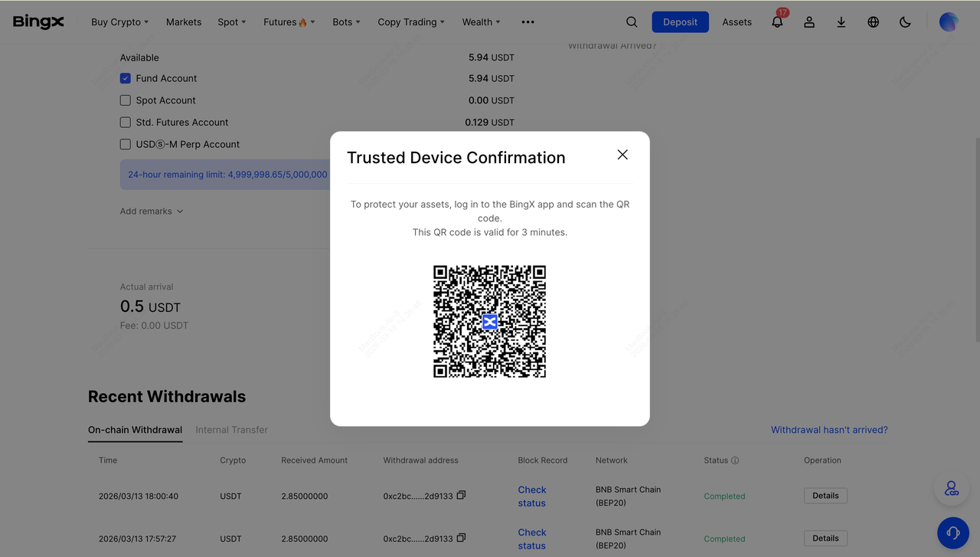The height and width of the screenshot is (557, 980).
Task: Open the search icon in header
Action: click(x=632, y=22)
